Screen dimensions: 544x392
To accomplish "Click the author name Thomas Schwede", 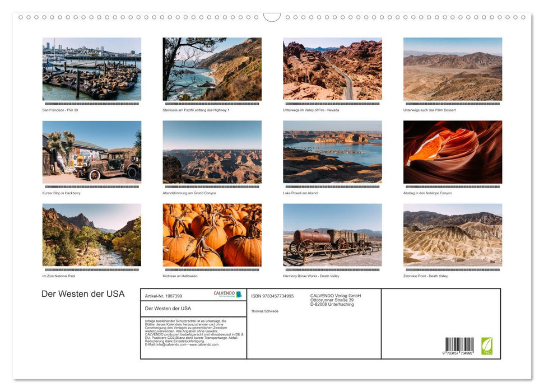I will (x=264, y=311).
